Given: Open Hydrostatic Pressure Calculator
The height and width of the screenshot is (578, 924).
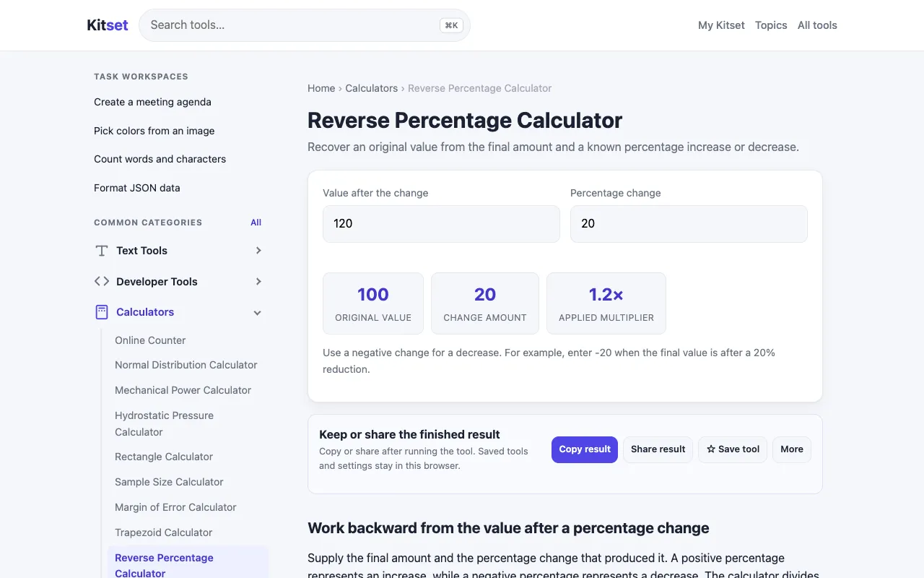Looking at the screenshot, I should [x=164, y=424].
